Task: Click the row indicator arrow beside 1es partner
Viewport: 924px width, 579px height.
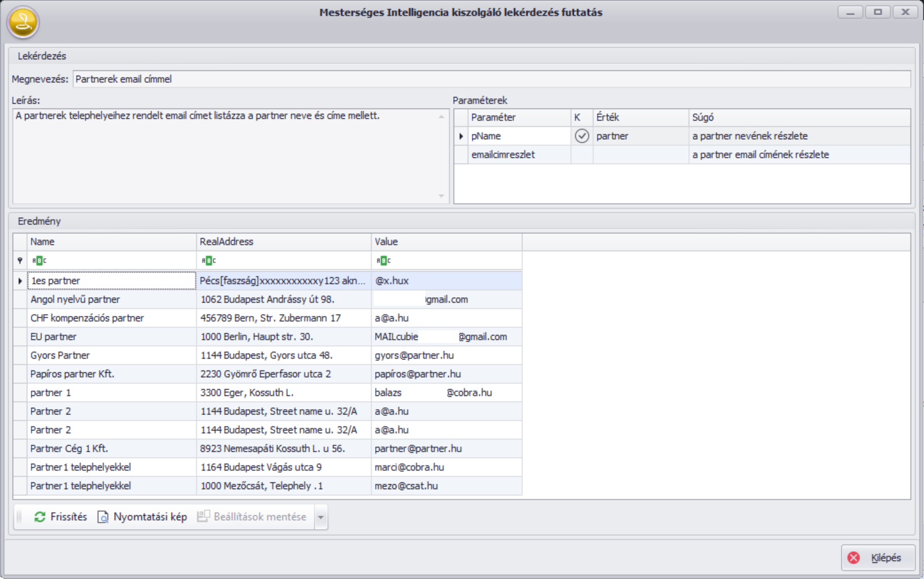Action: [x=20, y=281]
